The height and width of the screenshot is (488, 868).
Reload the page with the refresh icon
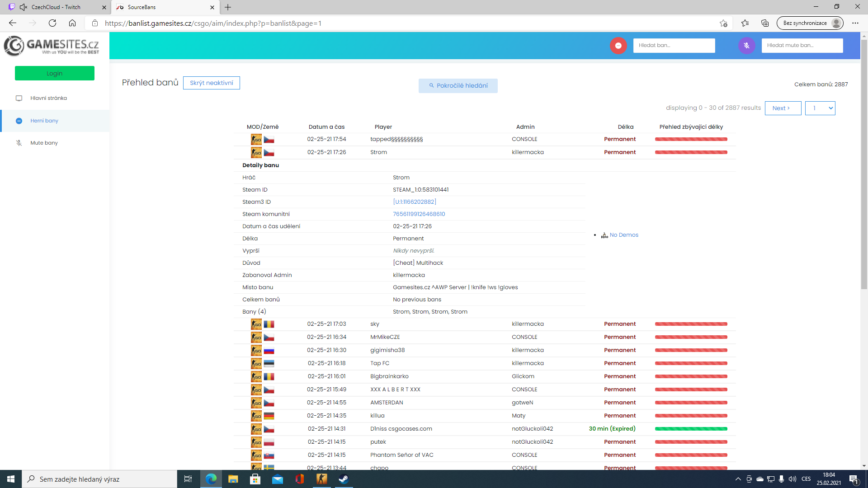(x=52, y=23)
